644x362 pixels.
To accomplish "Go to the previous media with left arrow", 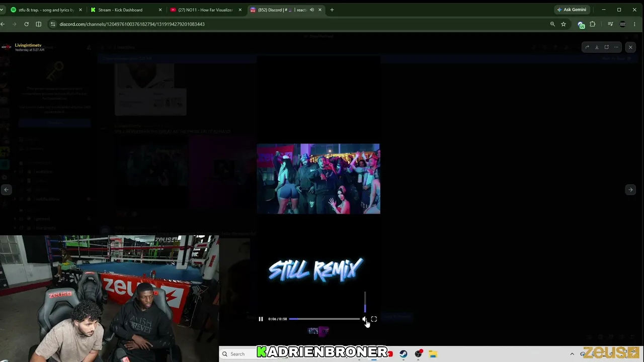I will (6, 190).
